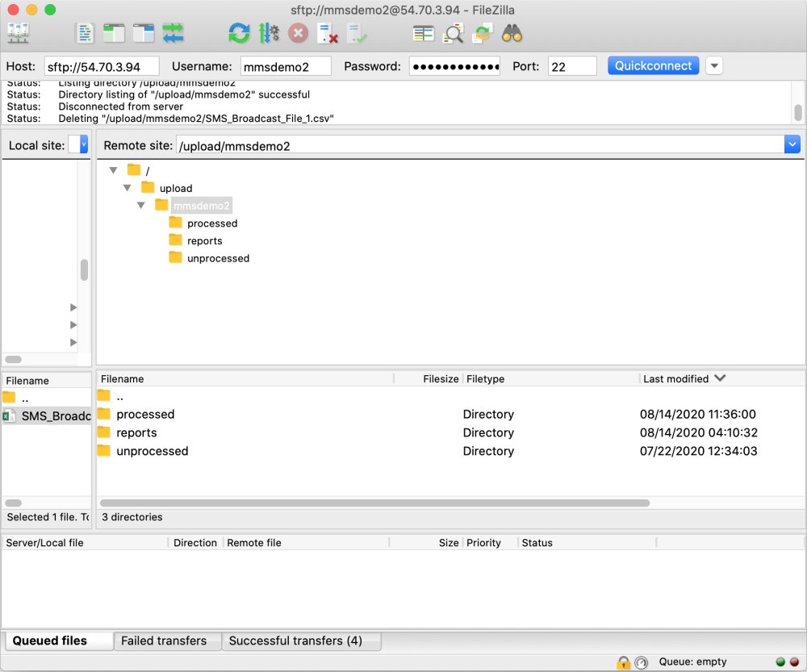This screenshot has width=807, height=672.
Task: Select SMS_Broadc file in local list
Action: coord(47,415)
